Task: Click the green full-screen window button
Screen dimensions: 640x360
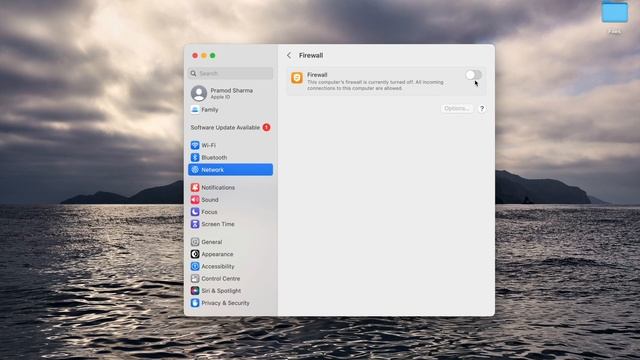Action: (213, 56)
